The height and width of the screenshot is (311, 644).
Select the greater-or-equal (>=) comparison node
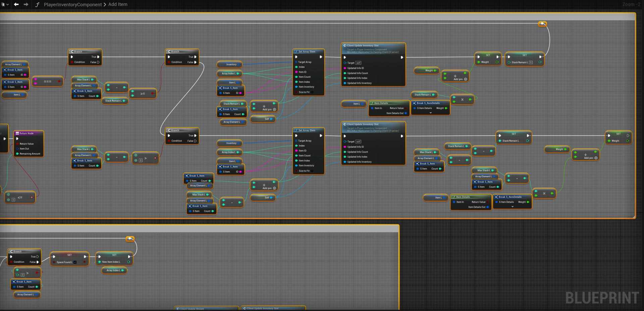(x=143, y=94)
